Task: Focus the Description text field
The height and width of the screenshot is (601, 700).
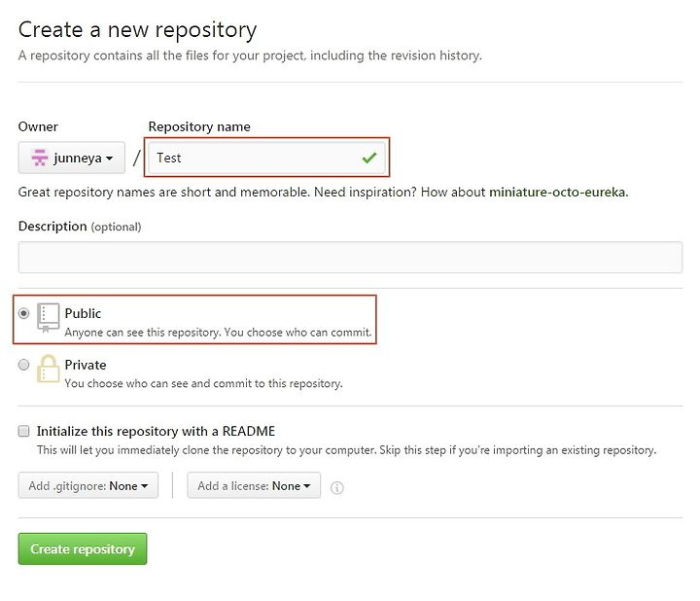Action: [x=350, y=257]
